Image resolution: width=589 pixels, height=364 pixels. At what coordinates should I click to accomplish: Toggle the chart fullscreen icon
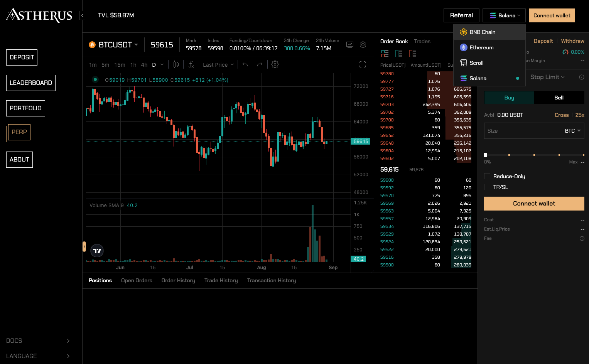(363, 64)
